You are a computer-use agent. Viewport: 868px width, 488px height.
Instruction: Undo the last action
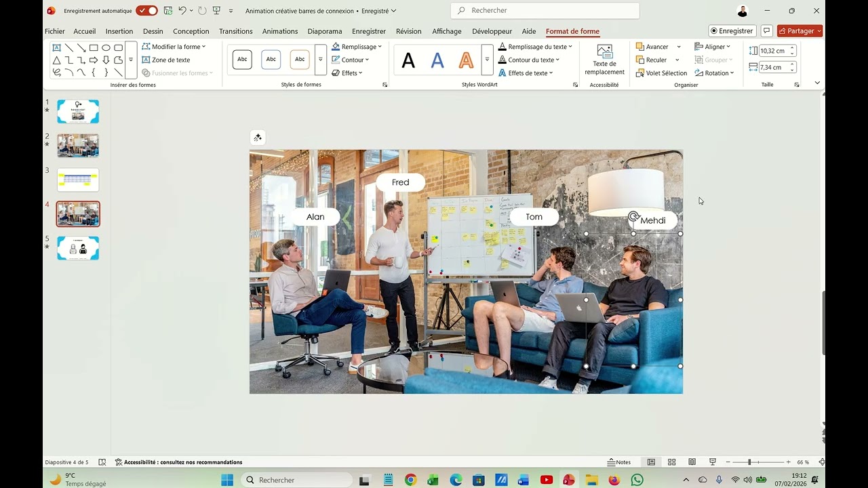[x=182, y=11]
